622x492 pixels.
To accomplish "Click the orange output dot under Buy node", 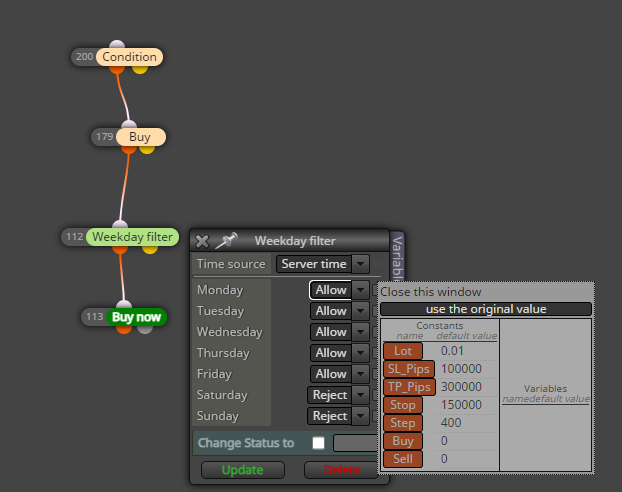I will point(129,149).
